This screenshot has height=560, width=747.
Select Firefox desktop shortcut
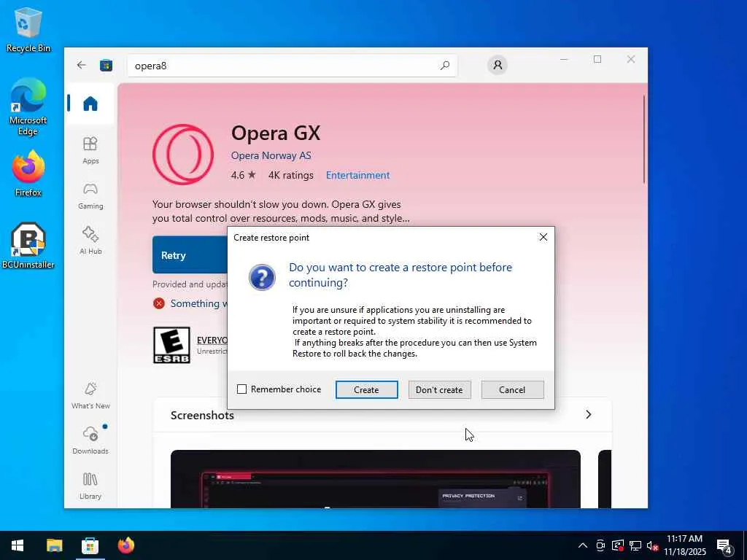(28, 174)
